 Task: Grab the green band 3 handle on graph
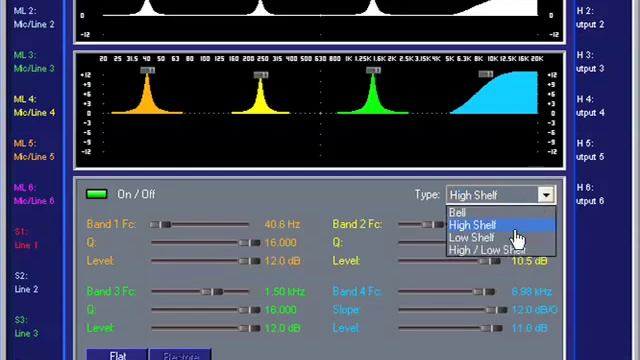click(373, 70)
